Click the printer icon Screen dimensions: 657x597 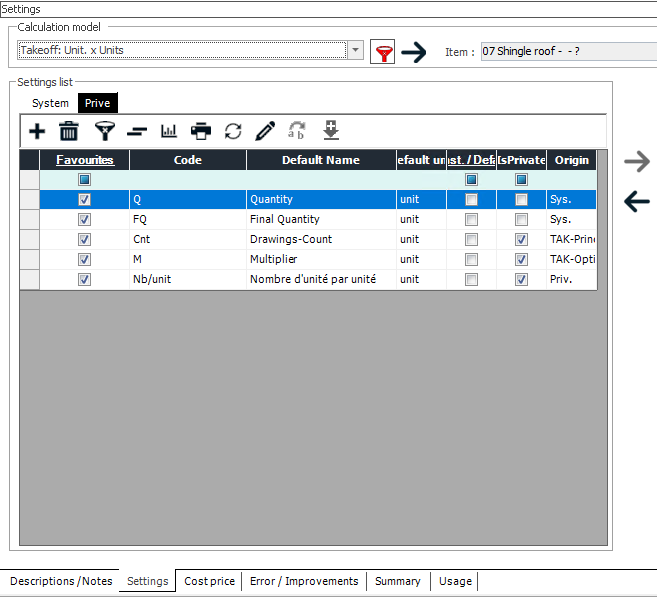pos(201,131)
